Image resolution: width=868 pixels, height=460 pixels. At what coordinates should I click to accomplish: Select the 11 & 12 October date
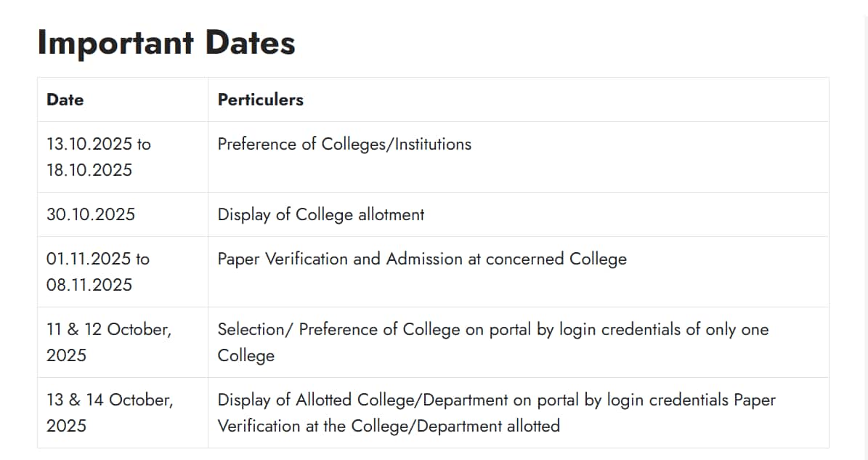(109, 329)
